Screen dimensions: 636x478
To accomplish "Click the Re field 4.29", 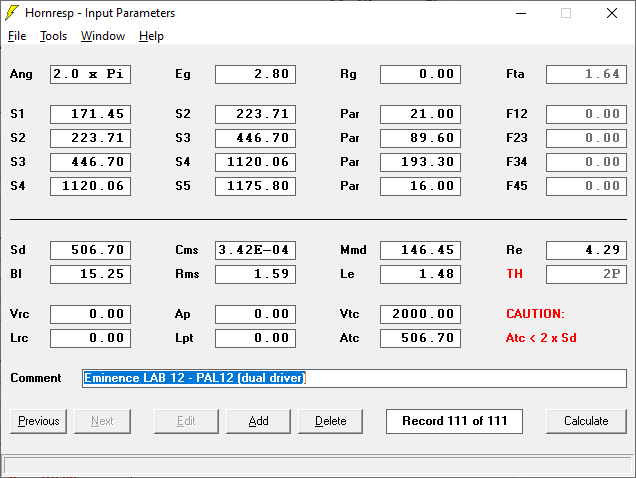I will (x=586, y=250).
